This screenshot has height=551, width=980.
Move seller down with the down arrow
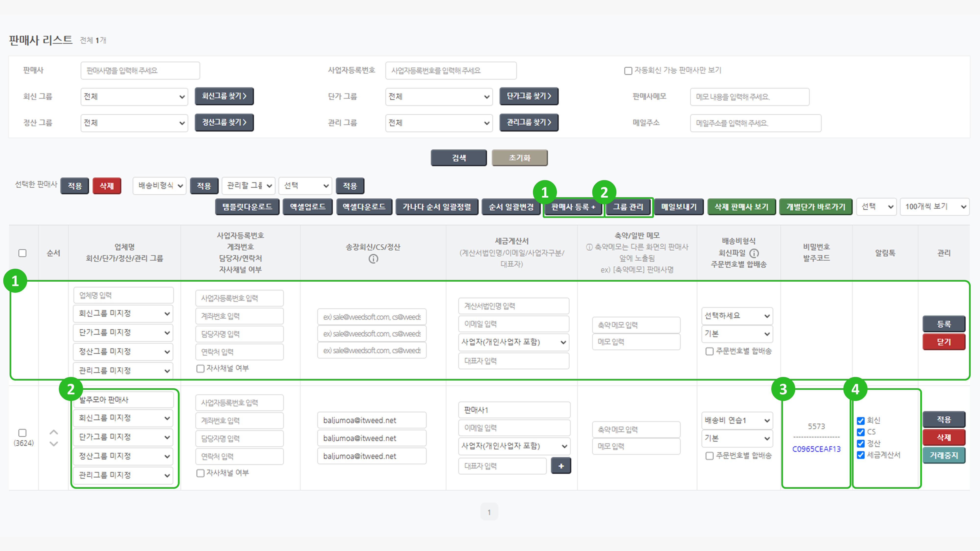click(54, 444)
